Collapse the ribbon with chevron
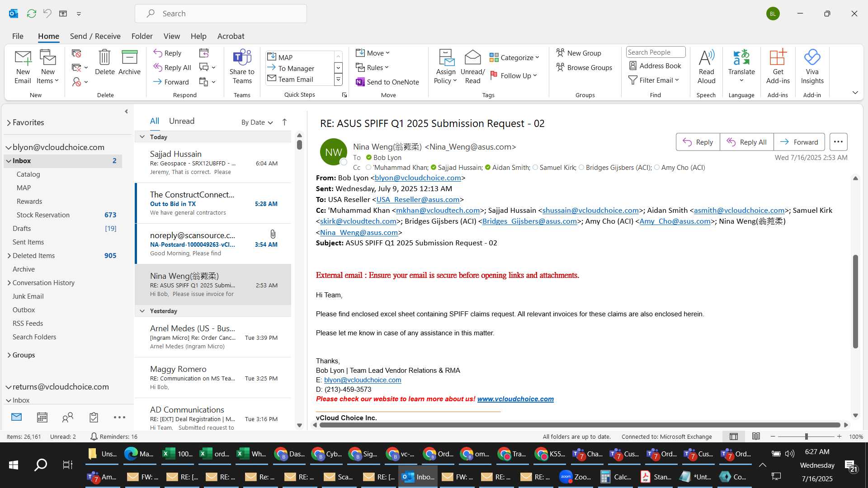This screenshot has width=868, height=488. (855, 93)
